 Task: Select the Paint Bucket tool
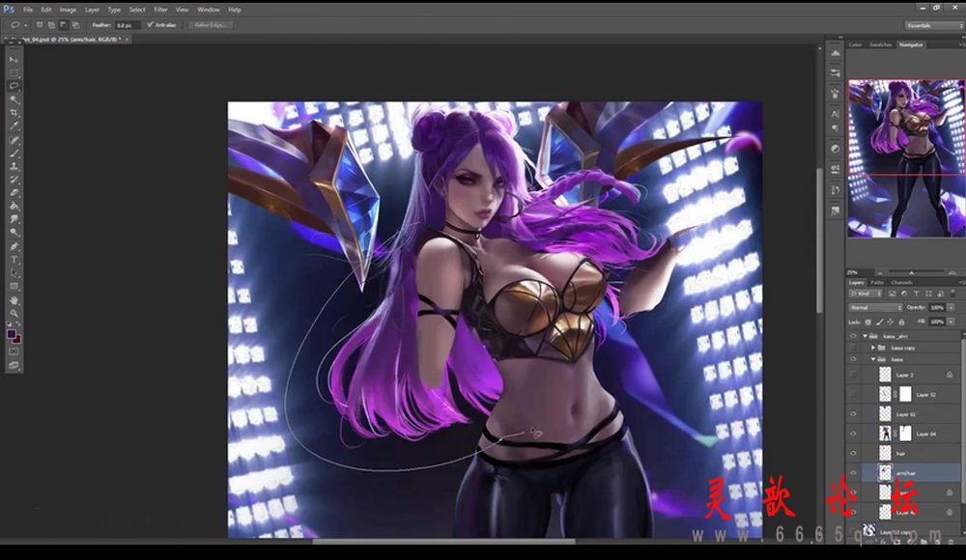pos(14,206)
